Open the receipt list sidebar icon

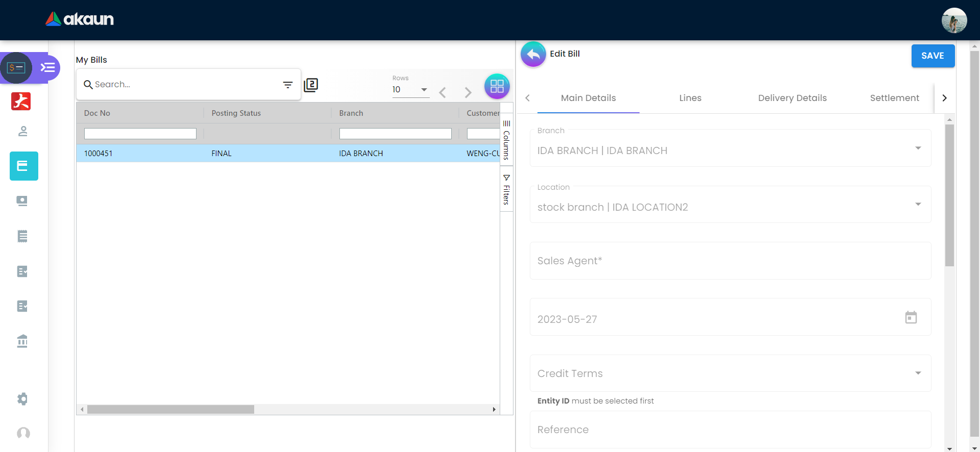coord(22,236)
